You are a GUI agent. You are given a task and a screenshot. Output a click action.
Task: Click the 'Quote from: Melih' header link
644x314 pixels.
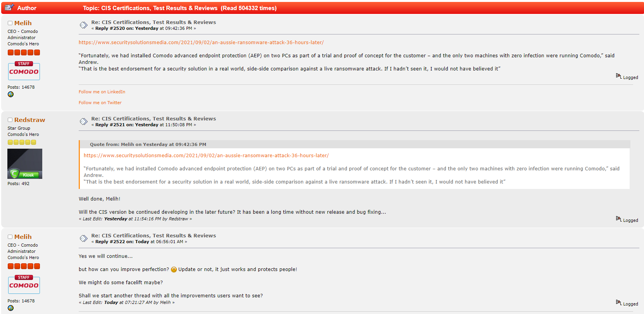(148, 144)
